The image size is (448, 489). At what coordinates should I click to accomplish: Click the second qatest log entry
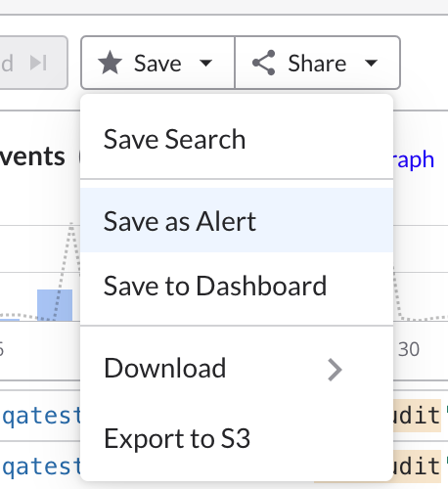pos(41,467)
